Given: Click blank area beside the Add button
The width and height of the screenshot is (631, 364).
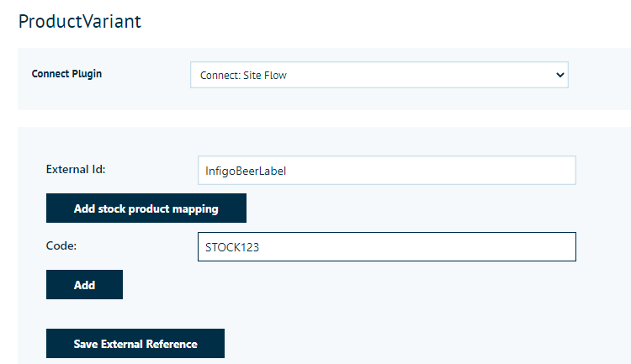Looking at the screenshot, I should (x=322, y=284).
